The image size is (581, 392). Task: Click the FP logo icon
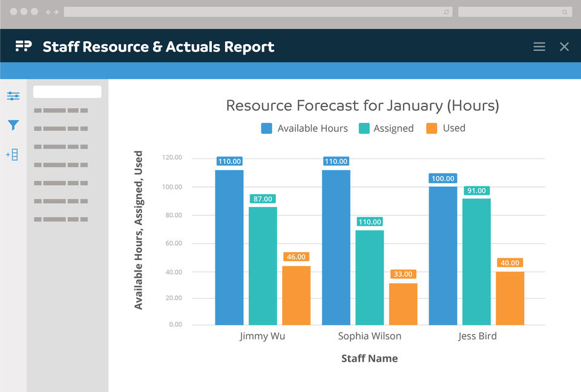tap(24, 47)
